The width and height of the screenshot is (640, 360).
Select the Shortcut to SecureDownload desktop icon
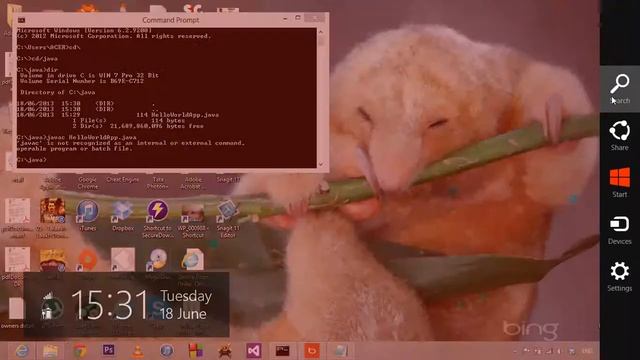(x=158, y=219)
